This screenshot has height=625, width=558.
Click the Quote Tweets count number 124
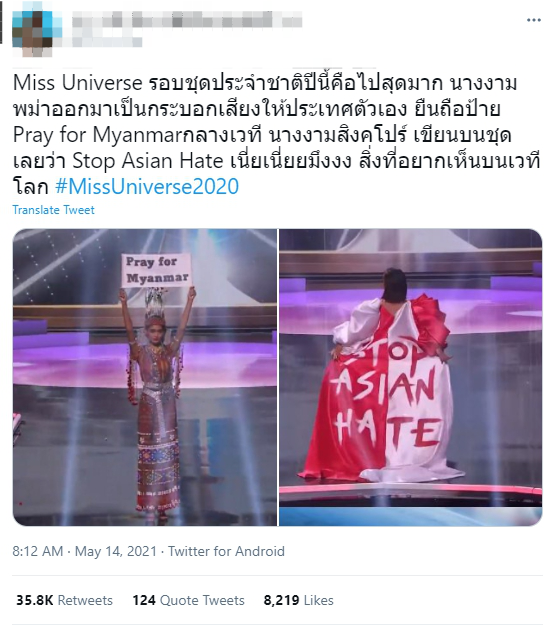(144, 600)
